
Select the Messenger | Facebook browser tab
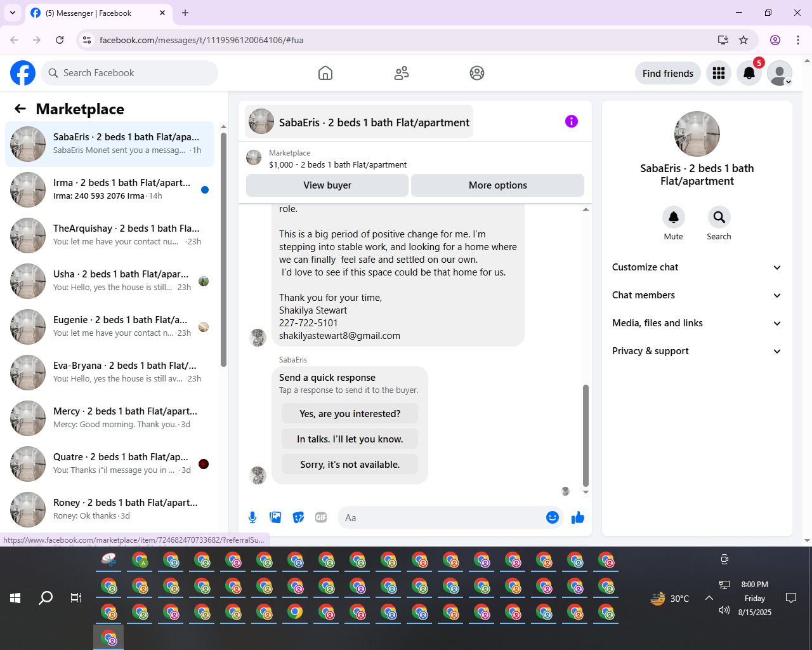(98, 13)
